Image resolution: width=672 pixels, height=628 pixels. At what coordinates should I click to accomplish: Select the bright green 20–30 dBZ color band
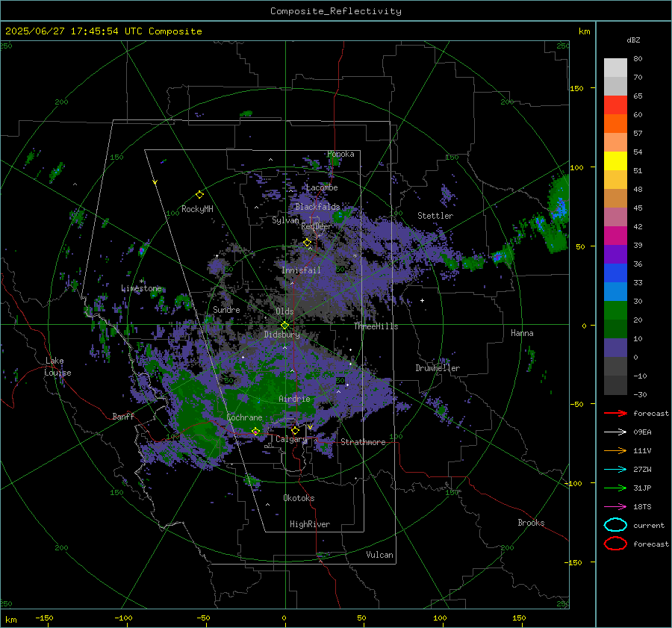pyautogui.click(x=615, y=311)
